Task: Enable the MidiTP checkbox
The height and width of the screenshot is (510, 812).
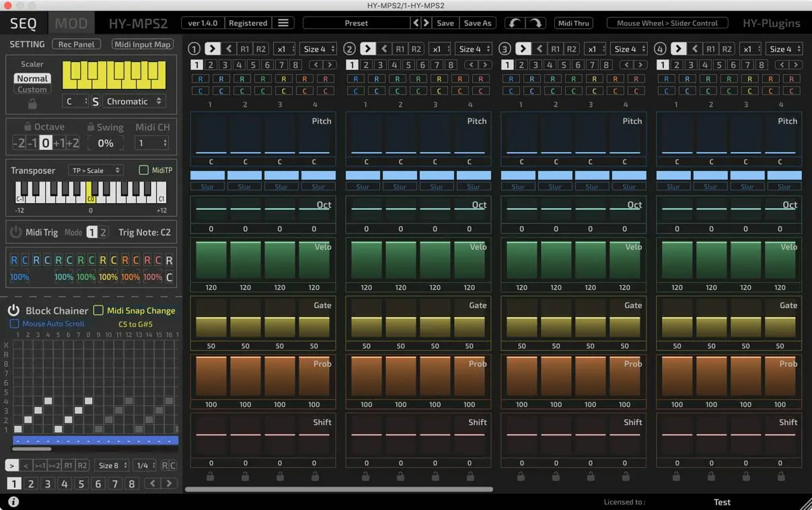Action: click(x=143, y=170)
